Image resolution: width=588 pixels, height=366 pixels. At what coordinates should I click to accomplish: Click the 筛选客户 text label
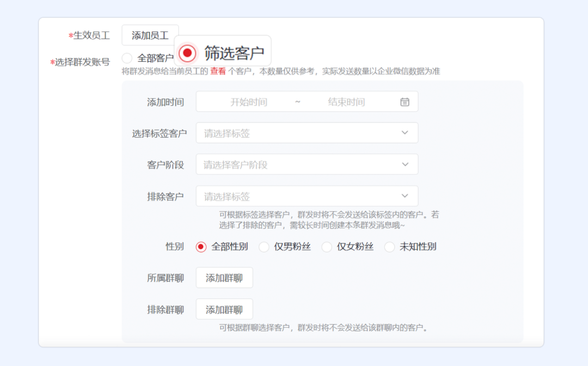coord(234,53)
